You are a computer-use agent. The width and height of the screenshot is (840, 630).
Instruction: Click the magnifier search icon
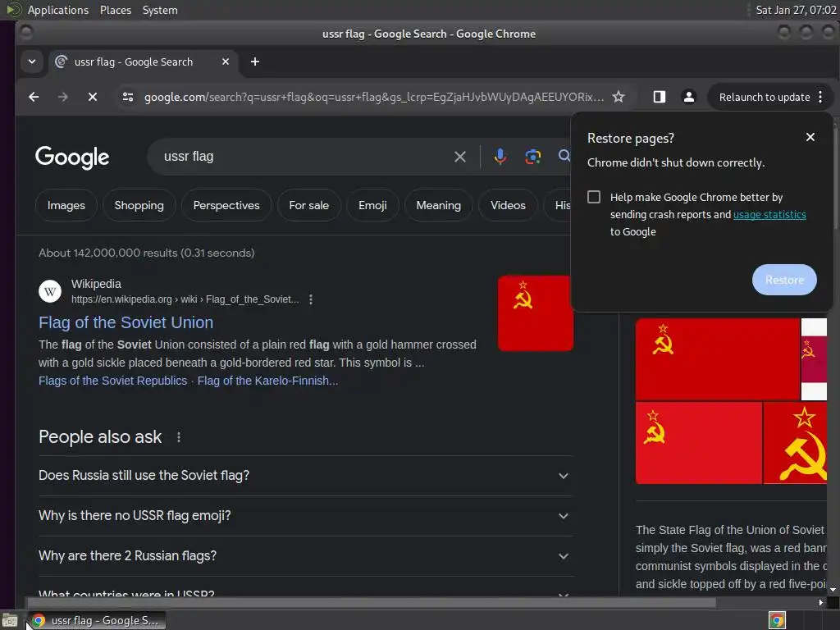[x=564, y=156]
